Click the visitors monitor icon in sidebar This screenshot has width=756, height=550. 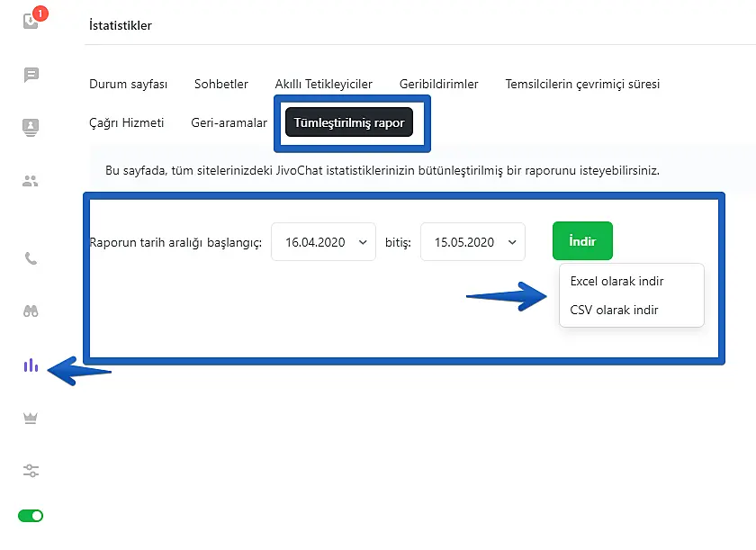click(x=31, y=127)
